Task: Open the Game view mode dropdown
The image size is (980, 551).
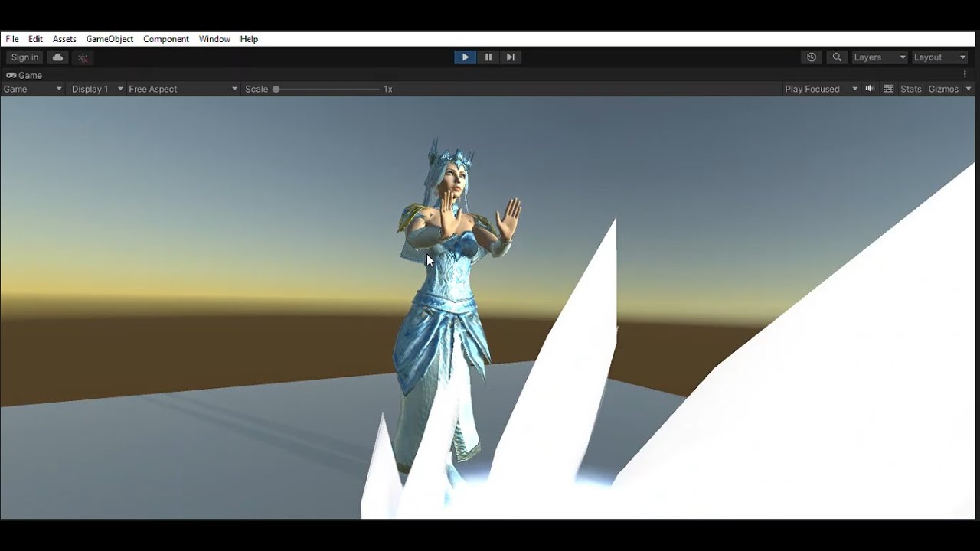Action: pyautogui.click(x=32, y=89)
